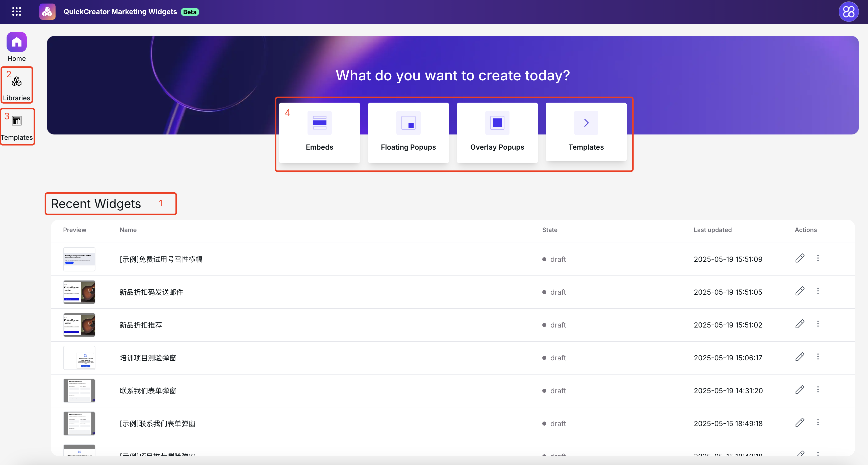
Task: Click the State column header
Action: tap(550, 230)
